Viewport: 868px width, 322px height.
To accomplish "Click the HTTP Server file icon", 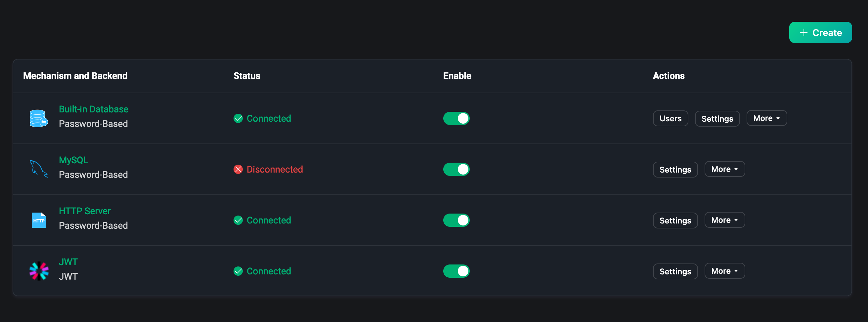I will (x=39, y=220).
